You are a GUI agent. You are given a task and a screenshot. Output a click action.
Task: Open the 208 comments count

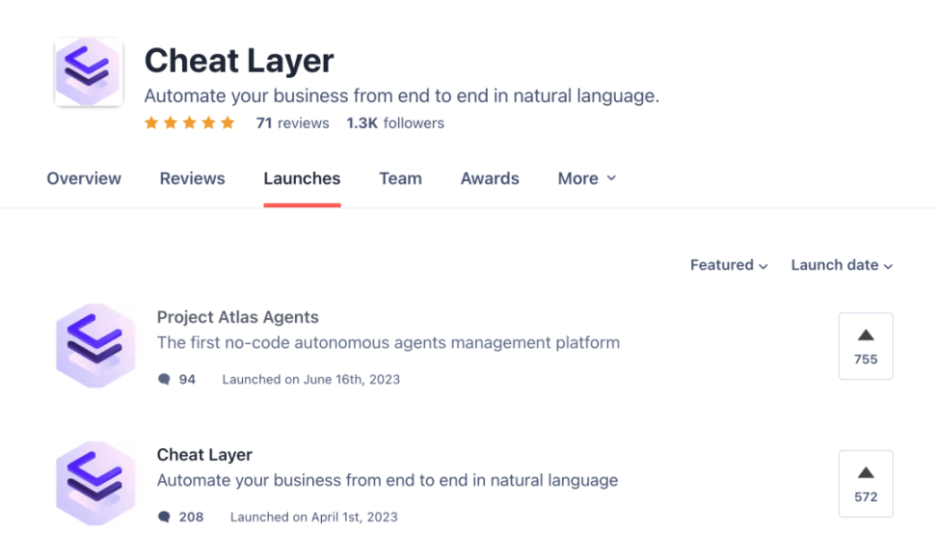191,517
